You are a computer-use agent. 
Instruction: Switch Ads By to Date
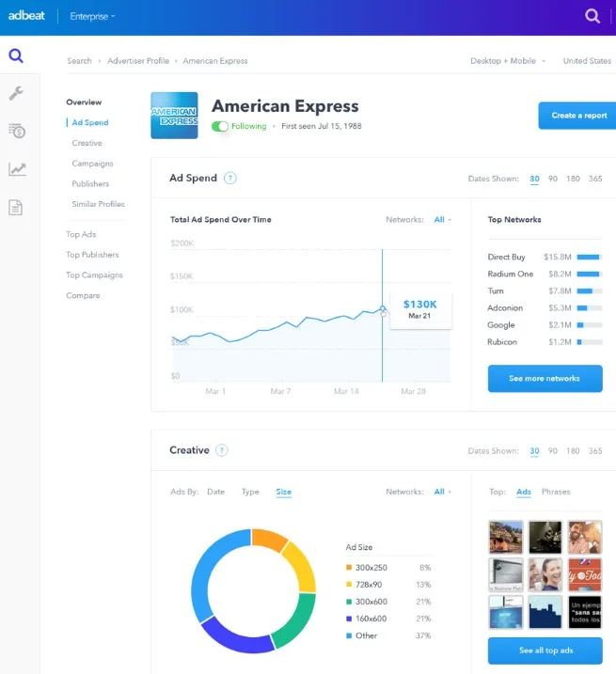(x=216, y=492)
